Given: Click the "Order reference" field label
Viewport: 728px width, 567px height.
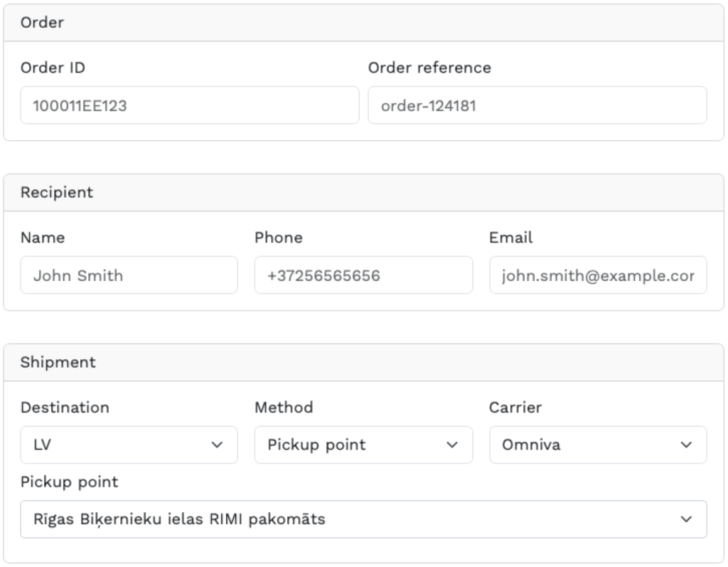Looking at the screenshot, I should coord(429,68).
